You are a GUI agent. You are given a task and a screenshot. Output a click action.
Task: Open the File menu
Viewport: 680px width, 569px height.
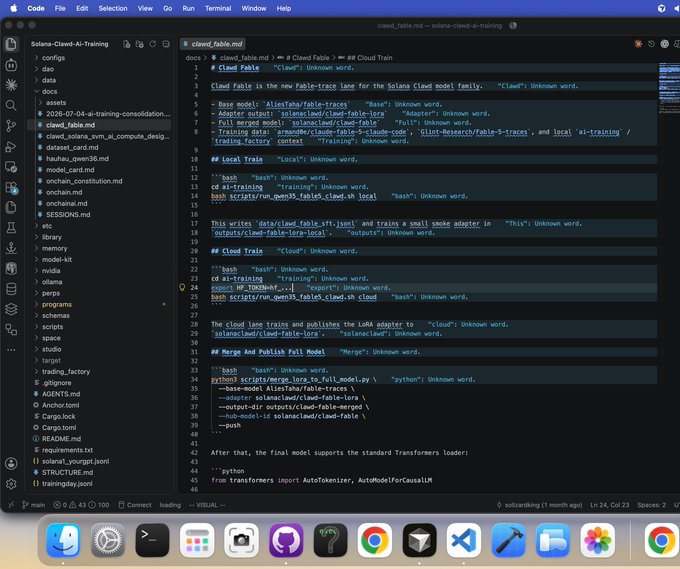tap(60, 8)
